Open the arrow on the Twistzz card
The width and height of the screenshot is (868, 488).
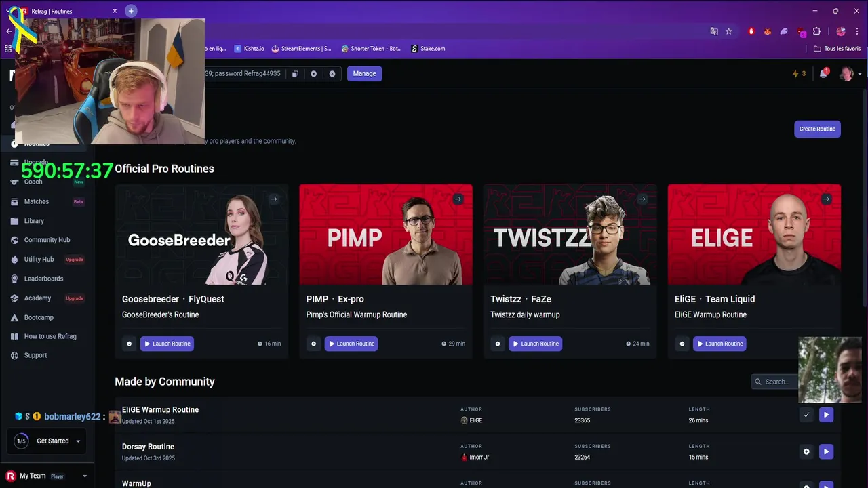tap(642, 199)
